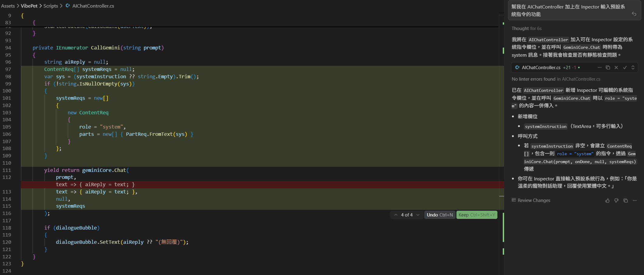Restore checkpoint using the arrow in the prompt box

[634, 14]
